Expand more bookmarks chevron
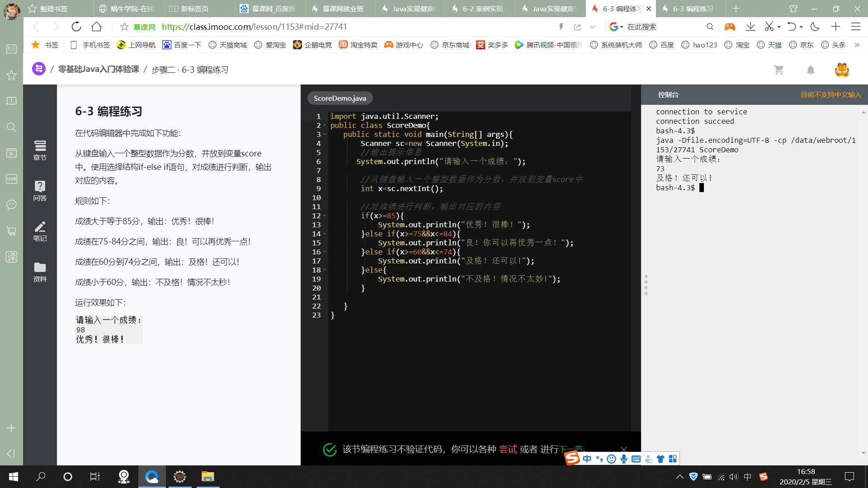The height and width of the screenshot is (488, 868). click(x=857, y=45)
